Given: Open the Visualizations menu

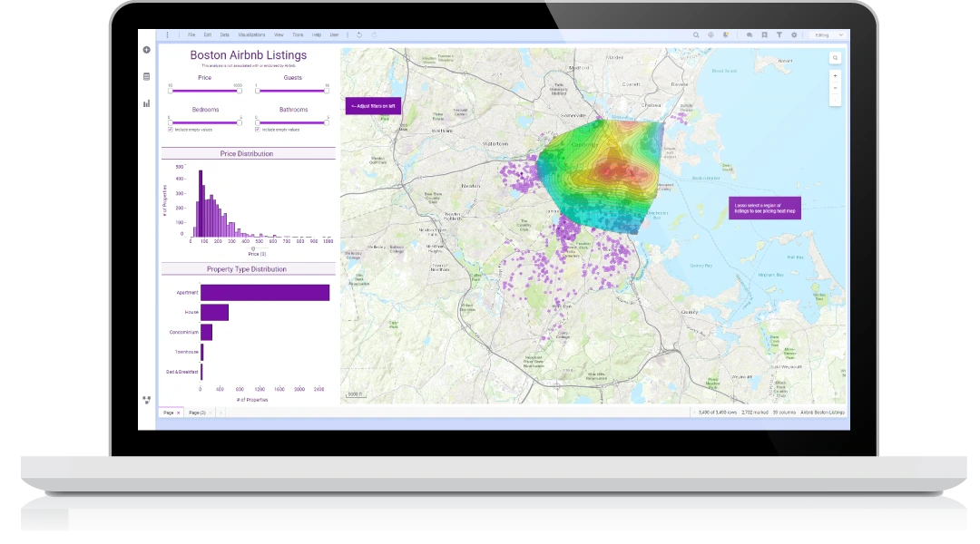Looking at the screenshot, I should pyautogui.click(x=252, y=35).
